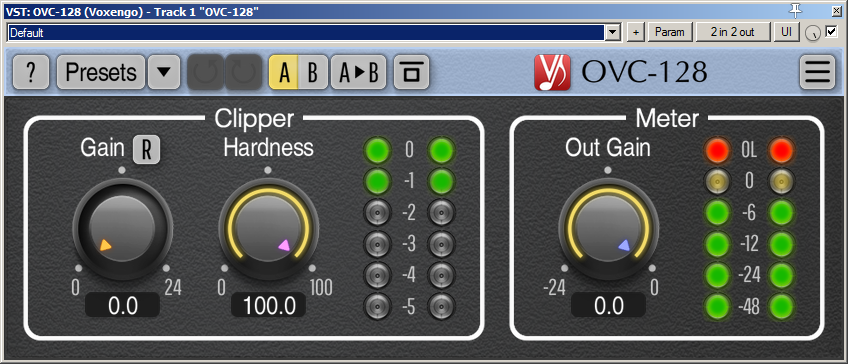Click the right red OL meter LED
Viewport: 848px width, 364px height.
coord(781,150)
